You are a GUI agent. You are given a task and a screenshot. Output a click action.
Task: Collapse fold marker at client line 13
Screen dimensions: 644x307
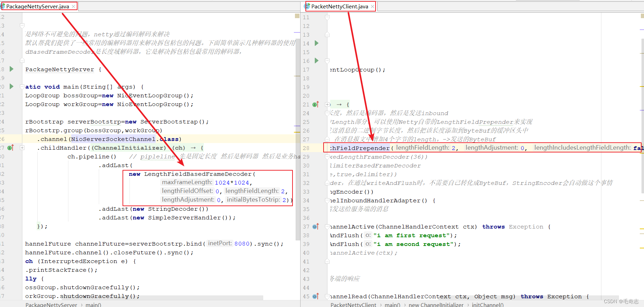pos(327,35)
